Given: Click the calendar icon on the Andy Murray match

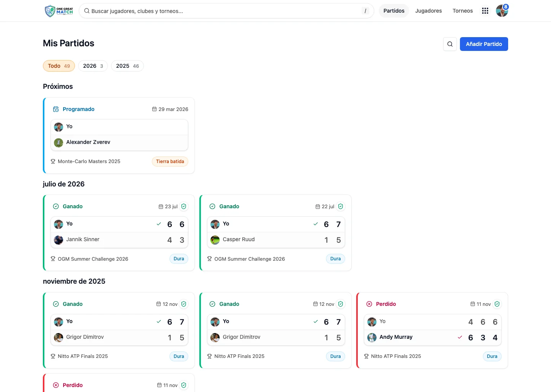Looking at the screenshot, I should coord(473,304).
